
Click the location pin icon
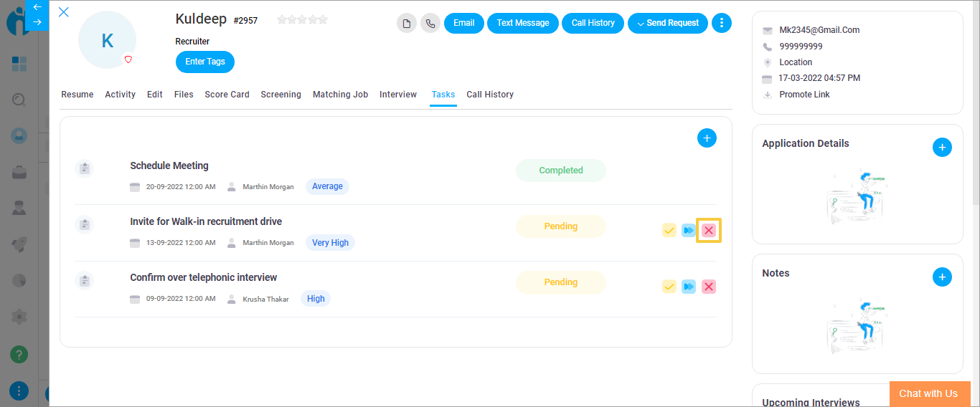[x=768, y=63]
